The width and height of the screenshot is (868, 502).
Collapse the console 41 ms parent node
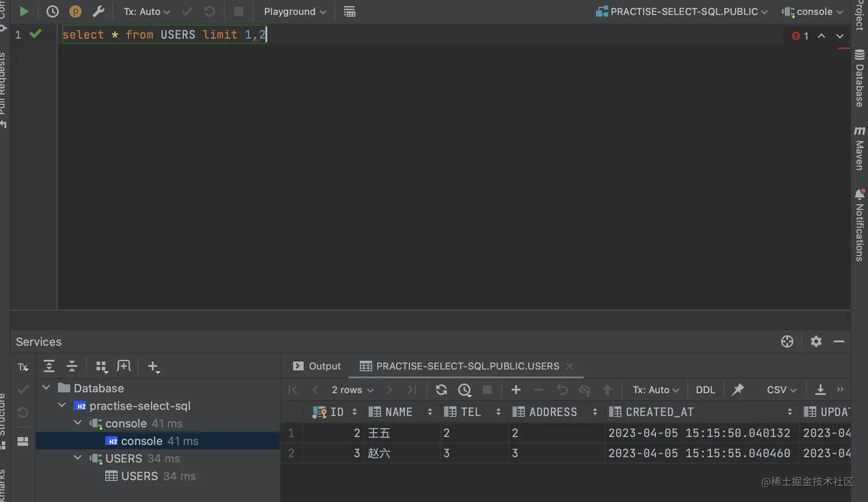coord(77,423)
